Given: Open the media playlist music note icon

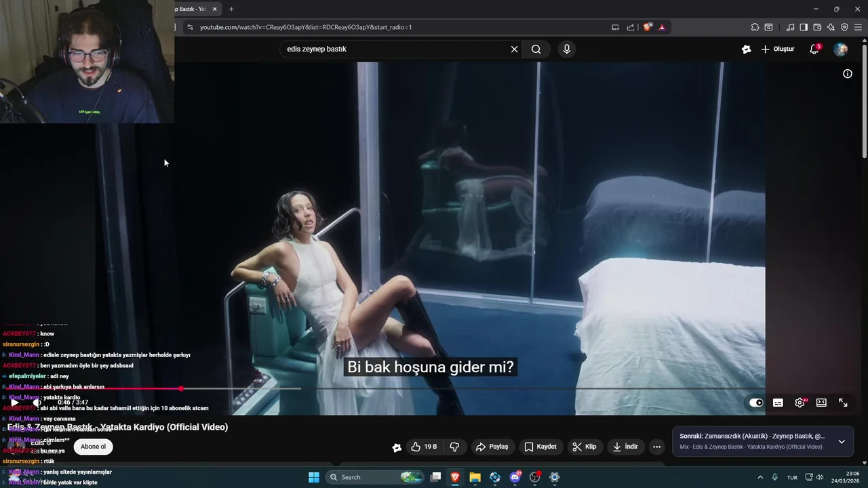Looking at the screenshot, I should point(790,27).
